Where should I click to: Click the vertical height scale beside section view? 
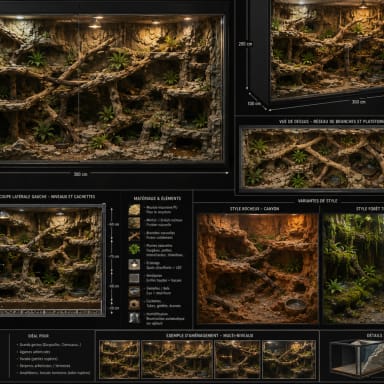tap(112, 260)
